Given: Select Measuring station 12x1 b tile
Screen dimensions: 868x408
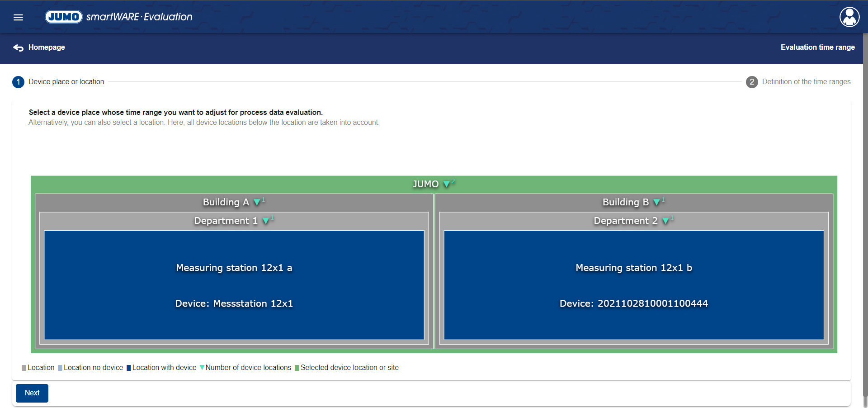Looking at the screenshot, I should 633,285.
